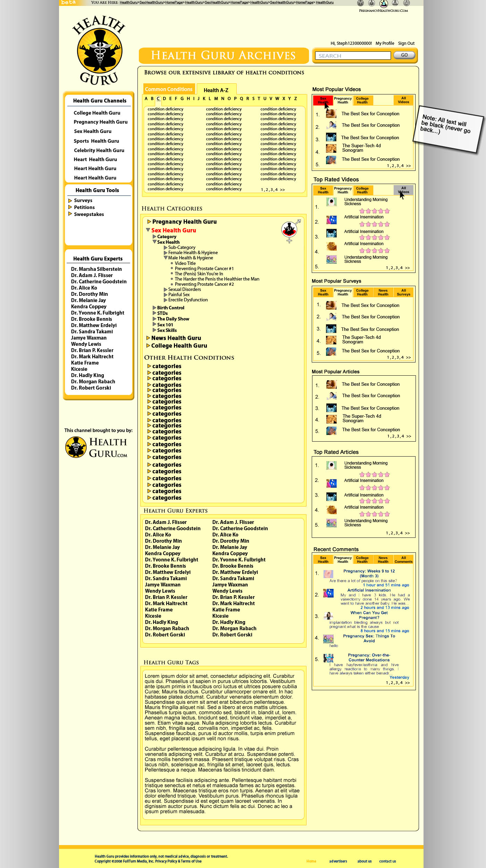Screen dimensions: 486x868
Task: Open College Health Guru in the Channels sidebar
Action: click(x=97, y=113)
